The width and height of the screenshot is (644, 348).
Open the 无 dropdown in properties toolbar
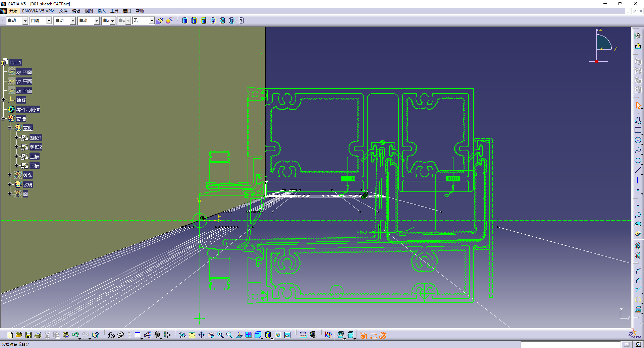pyautogui.click(x=151, y=21)
